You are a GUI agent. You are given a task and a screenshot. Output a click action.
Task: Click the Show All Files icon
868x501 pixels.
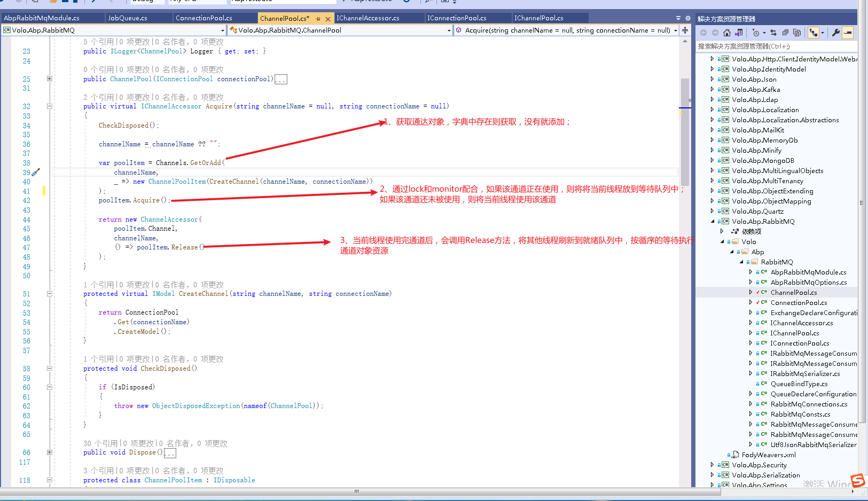pos(797,33)
